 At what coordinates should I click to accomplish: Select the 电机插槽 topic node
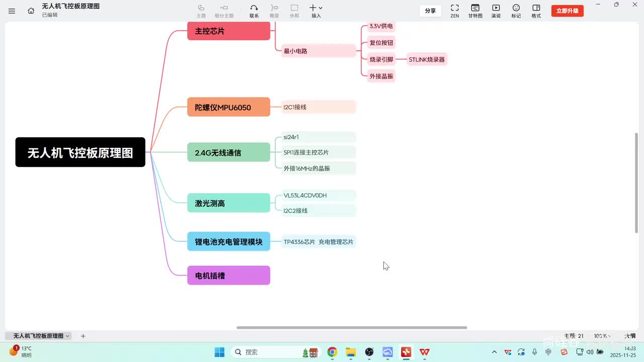[229, 276]
